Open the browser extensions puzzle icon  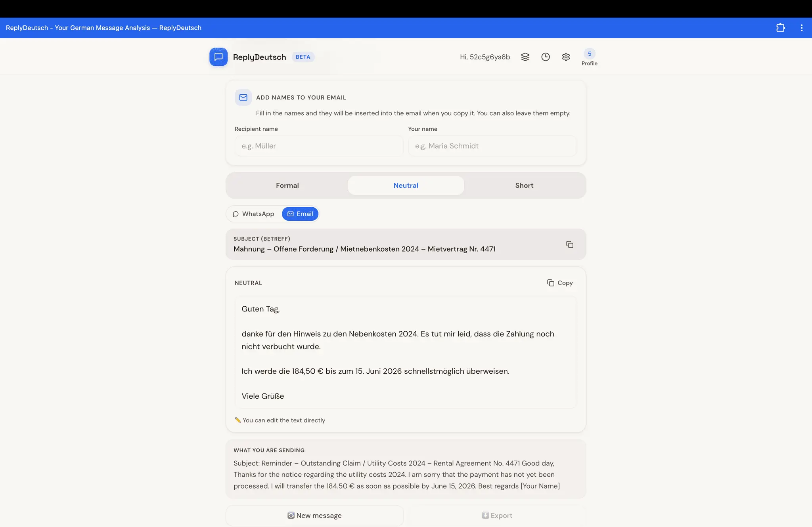(x=780, y=28)
